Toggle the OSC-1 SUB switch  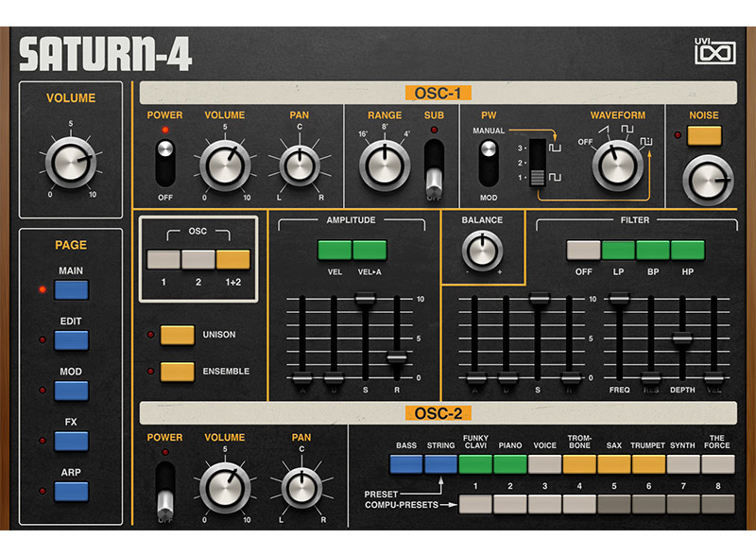coord(434,169)
